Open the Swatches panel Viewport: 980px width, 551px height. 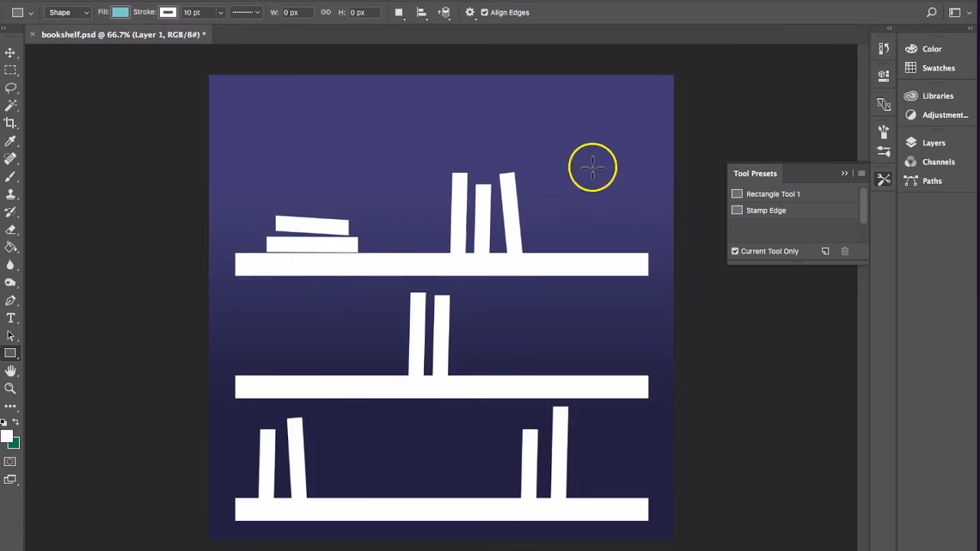click(x=937, y=67)
